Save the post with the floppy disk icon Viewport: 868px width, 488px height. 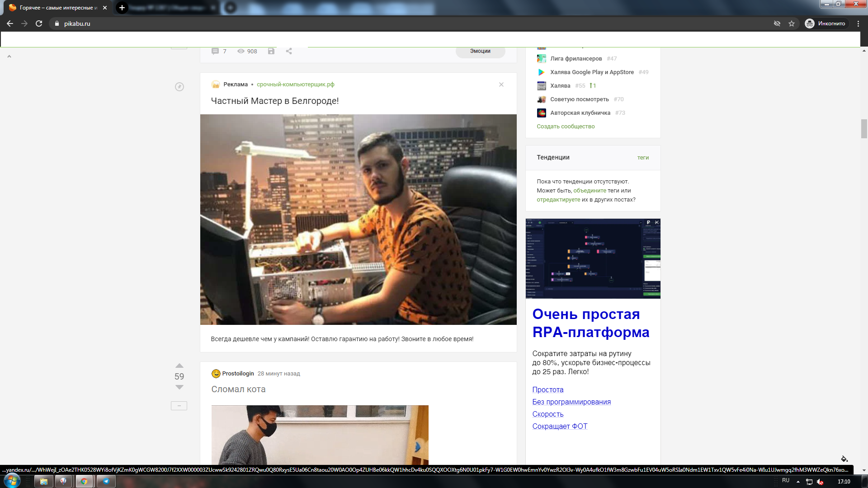click(x=271, y=51)
